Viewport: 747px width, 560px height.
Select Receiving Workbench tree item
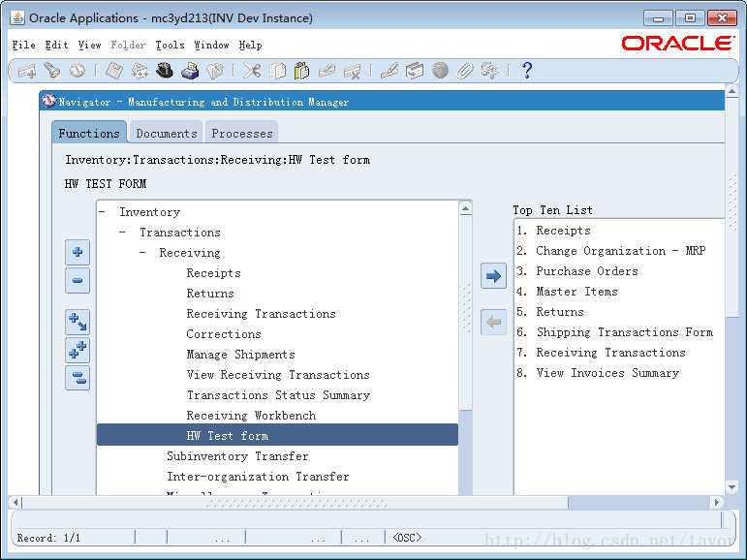251,416
